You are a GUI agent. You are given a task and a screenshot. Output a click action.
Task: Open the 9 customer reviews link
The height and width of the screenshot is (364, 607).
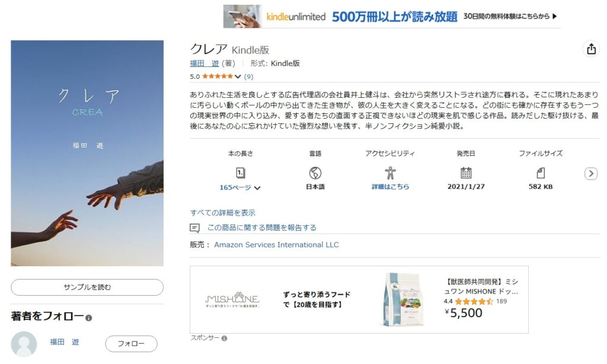(x=248, y=76)
